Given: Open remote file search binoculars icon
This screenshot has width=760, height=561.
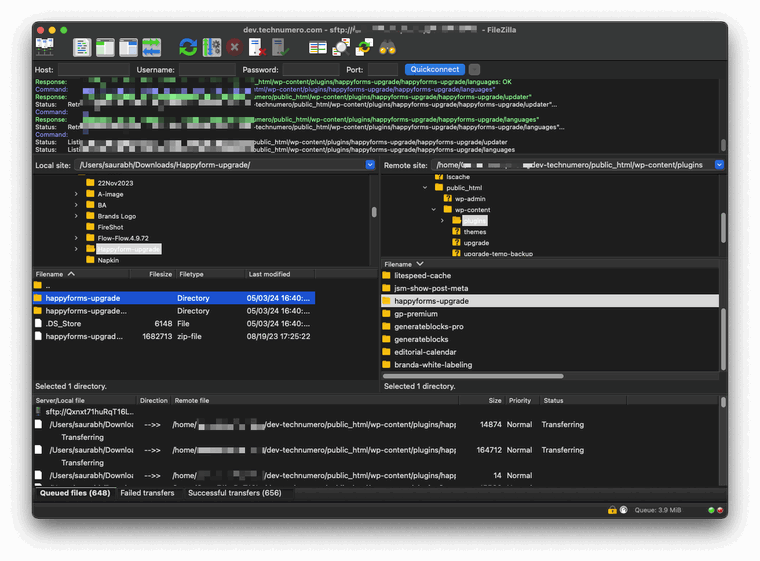Looking at the screenshot, I should (x=387, y=48).
